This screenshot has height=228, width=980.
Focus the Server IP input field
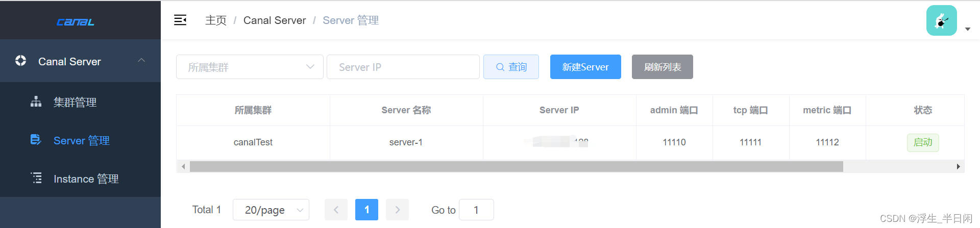click(403, 67)
